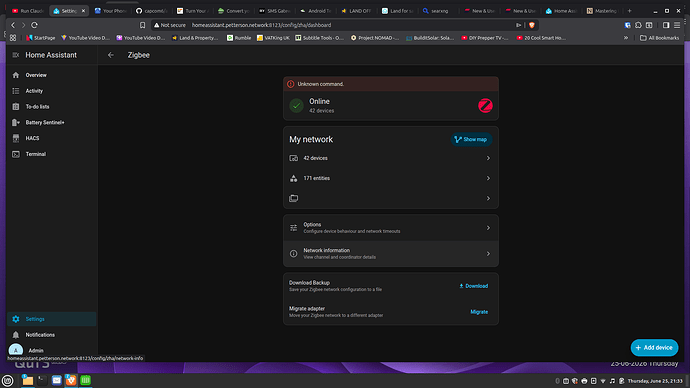Click the Brave shields icon in address bar

pos(532,25)
